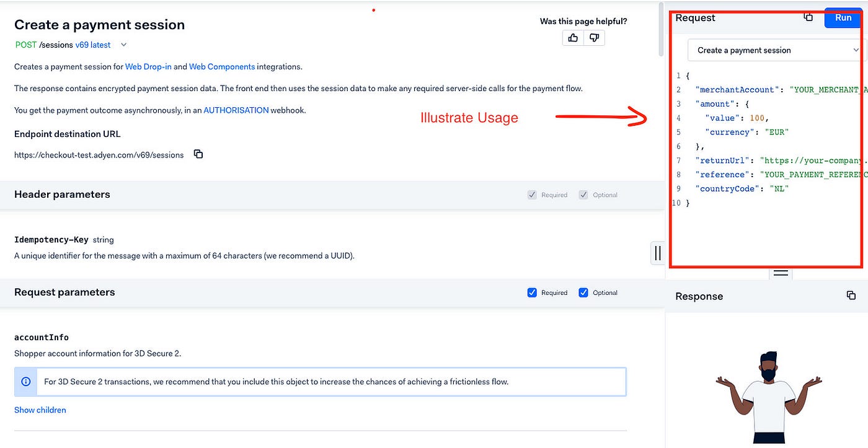Click the Request parameters section title
Screen dimensions: 868x448
pos(64,292)
